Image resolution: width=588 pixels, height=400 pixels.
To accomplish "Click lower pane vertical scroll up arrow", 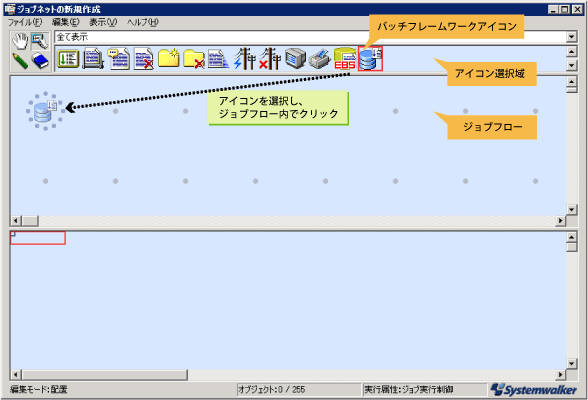I will click(x=572, y=237).
